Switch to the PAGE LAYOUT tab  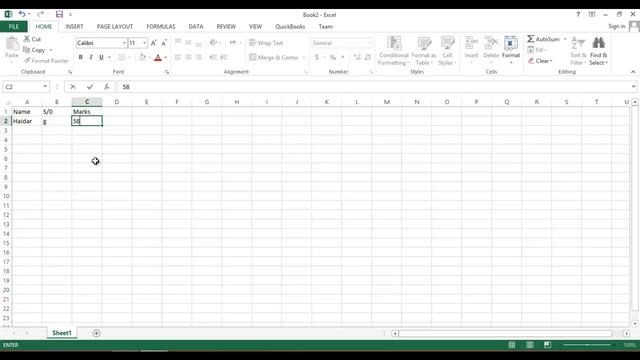[x=115, y=27]
